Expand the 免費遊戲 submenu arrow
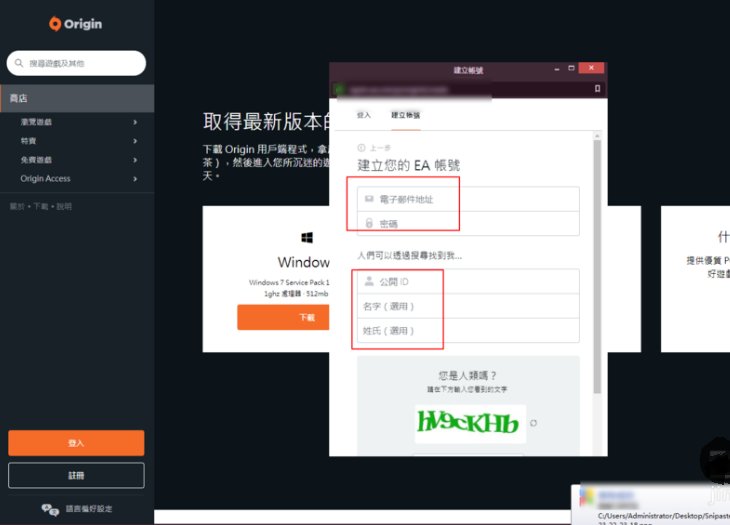 point(135,160)
